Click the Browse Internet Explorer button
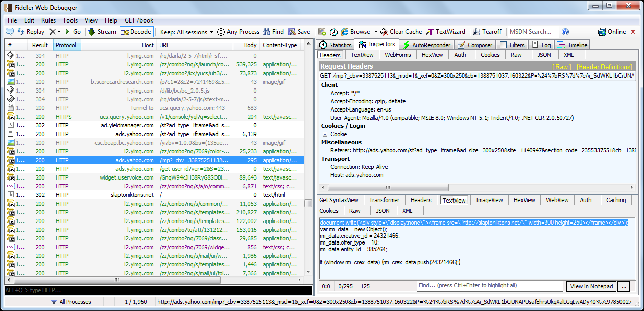Screen dimensions: 644x311 355,32
